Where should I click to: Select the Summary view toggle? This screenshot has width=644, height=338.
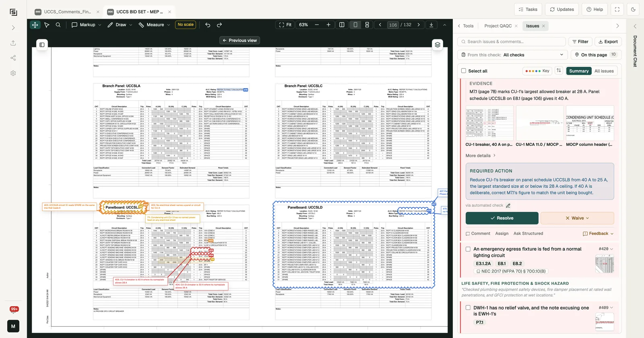pos(579,71)
